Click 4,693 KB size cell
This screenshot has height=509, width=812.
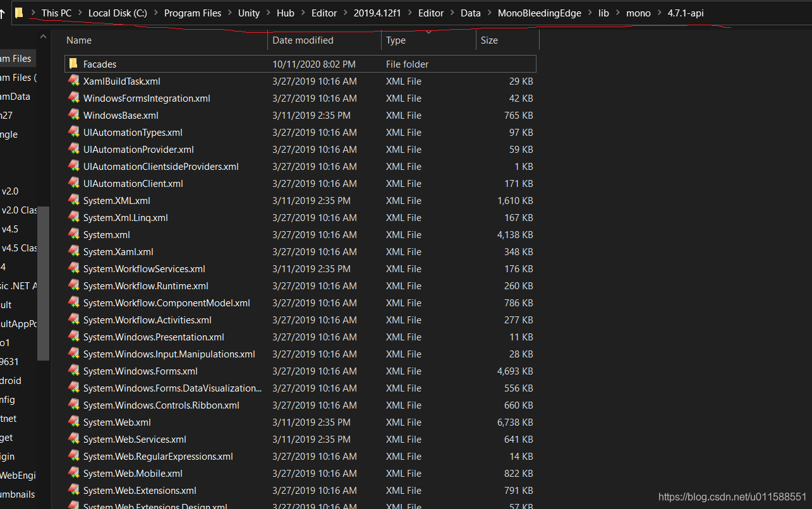[515, 371]
